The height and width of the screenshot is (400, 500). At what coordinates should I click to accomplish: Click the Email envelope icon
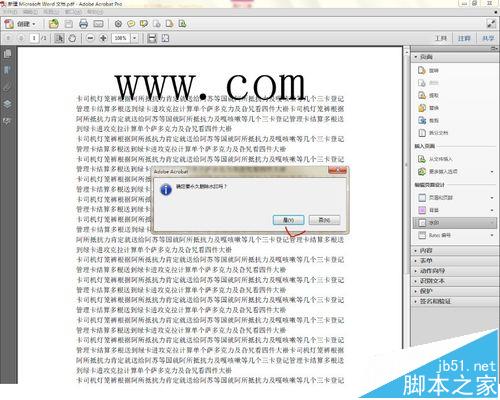pyautogui.click(x=98, y=24)
